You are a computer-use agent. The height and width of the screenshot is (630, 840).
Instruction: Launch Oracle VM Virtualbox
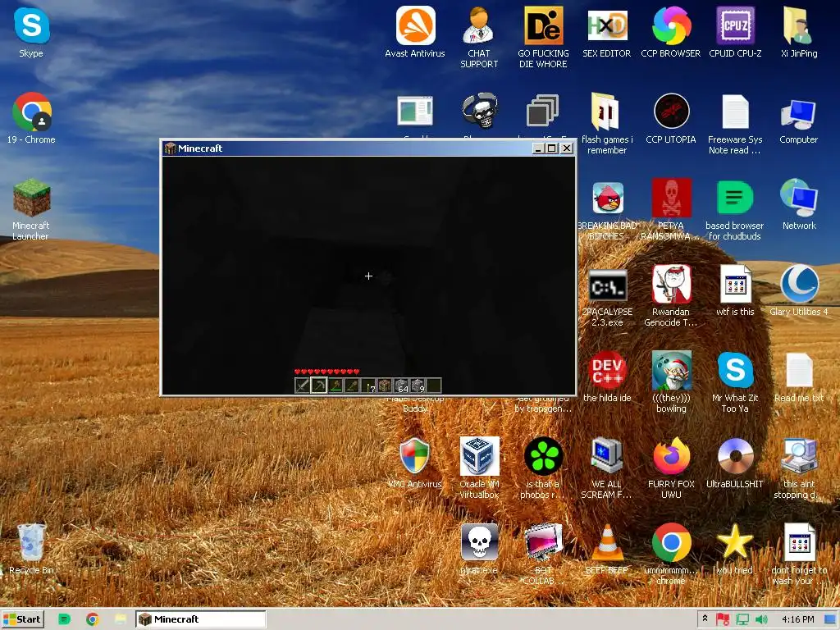point(479,468)
